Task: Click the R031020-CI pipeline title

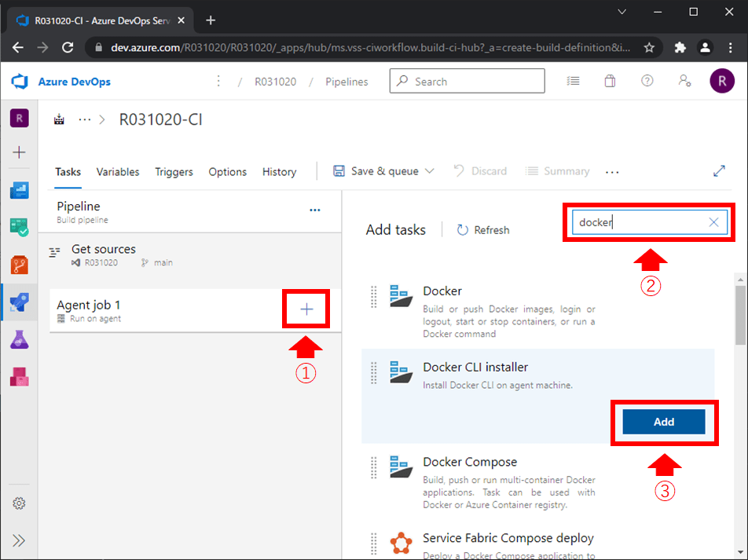Action: tap(161, 119)
